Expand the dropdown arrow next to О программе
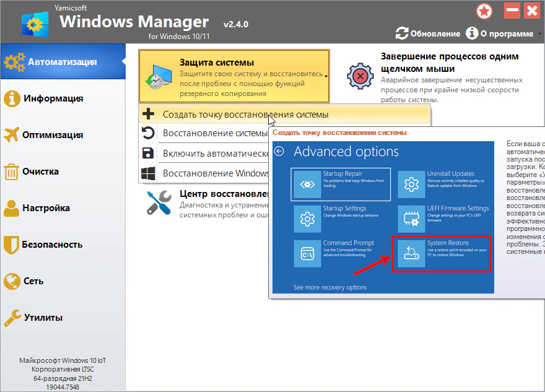 click(x=539, y=33)
